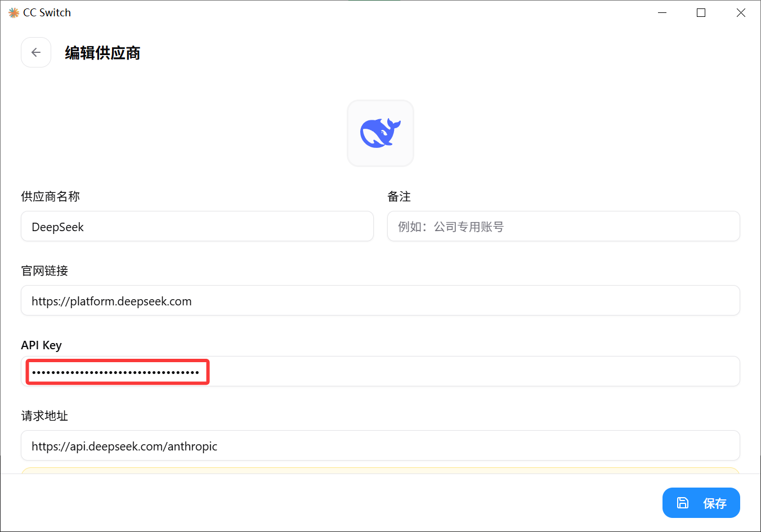Image resolution: width=761 pixels, height=532 pixels.
Task: Click into the masked API Key field
Action: [x=380, y=372]
